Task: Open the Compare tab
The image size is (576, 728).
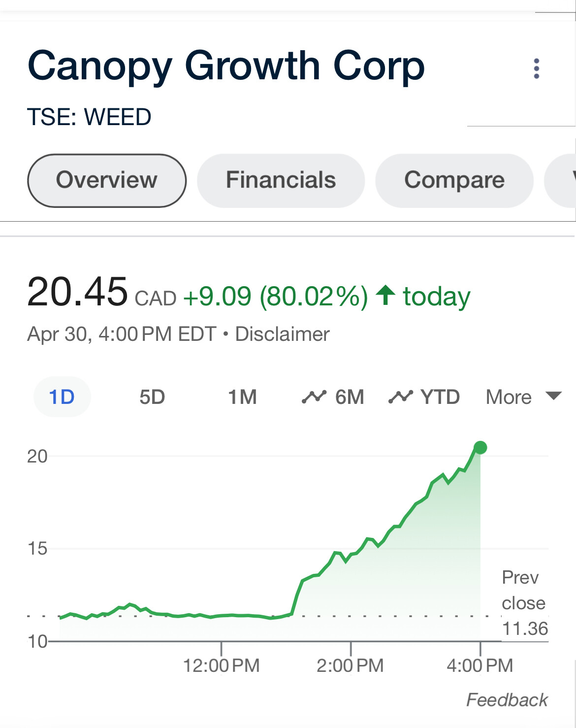Action: click(x=454, y=180)
